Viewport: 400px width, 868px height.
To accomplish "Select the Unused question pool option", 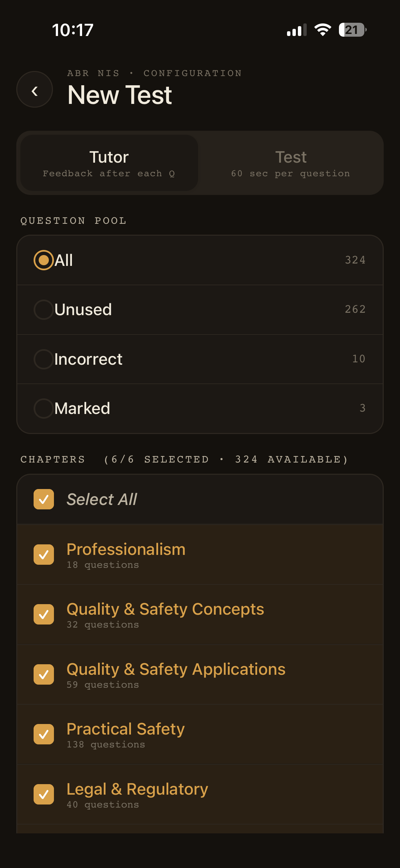I will pyautogui.click(x=44, y=310).
